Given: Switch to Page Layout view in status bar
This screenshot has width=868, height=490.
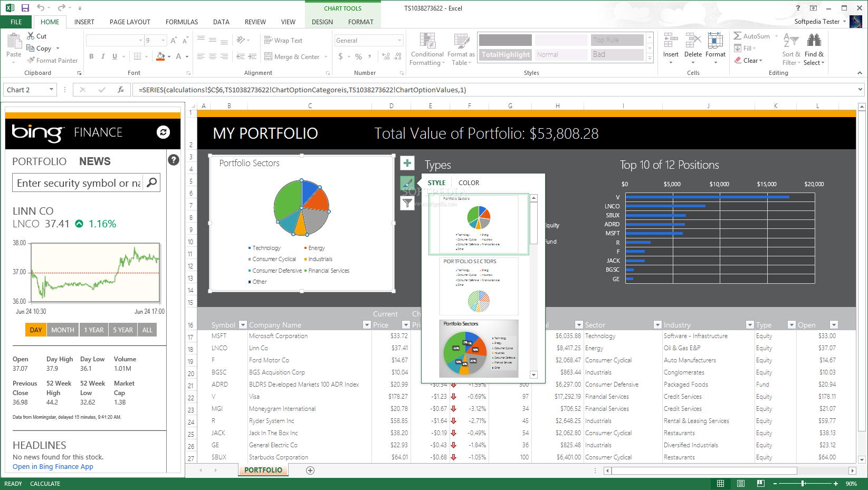Looking at the screenshot, I should pos(741,483).
